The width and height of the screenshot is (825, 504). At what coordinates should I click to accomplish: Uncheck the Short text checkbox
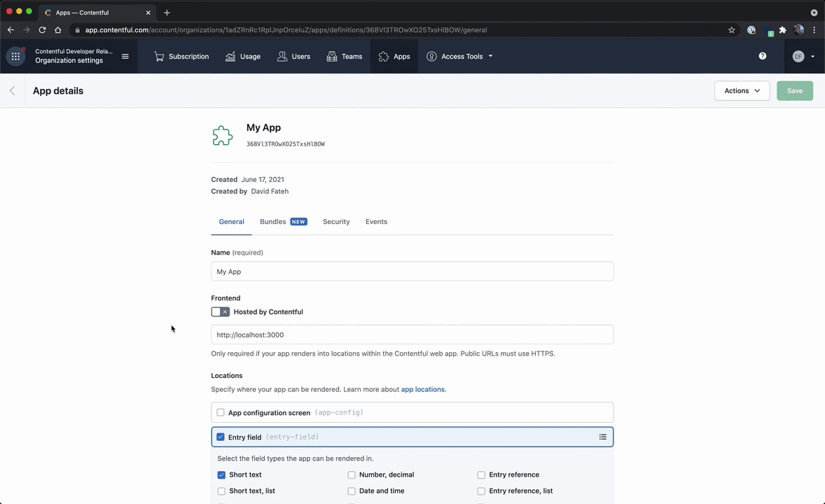point(221,475)
